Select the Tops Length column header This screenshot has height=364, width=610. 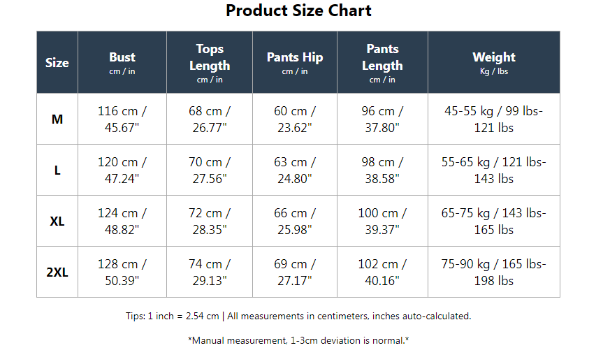[x=210, y=62]
